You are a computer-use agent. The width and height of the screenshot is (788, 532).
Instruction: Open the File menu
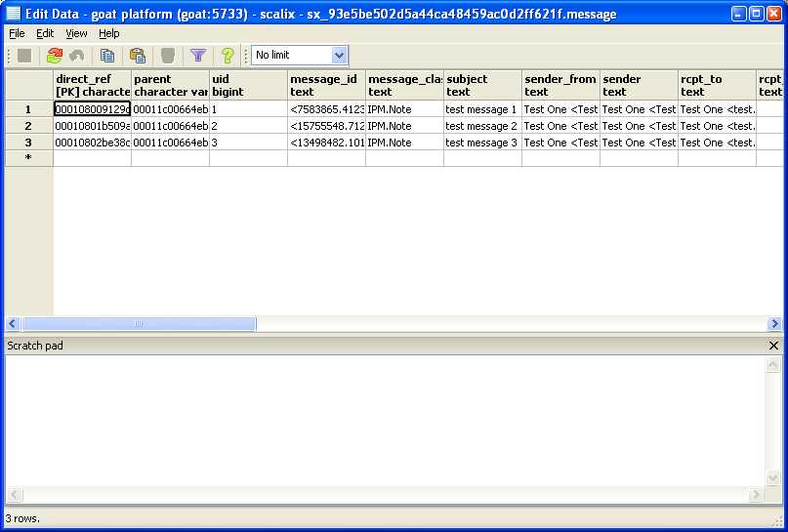click(x=17, y=33)
